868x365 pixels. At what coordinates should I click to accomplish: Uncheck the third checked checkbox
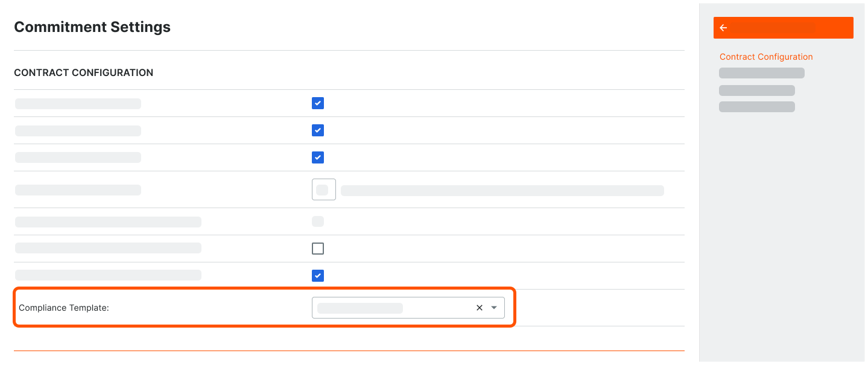318,157
